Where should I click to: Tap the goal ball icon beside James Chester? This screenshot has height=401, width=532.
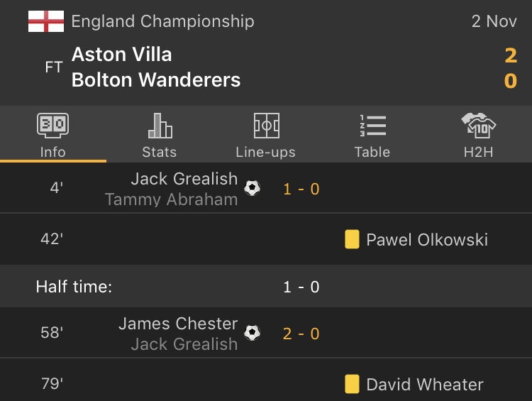(252, 333)
